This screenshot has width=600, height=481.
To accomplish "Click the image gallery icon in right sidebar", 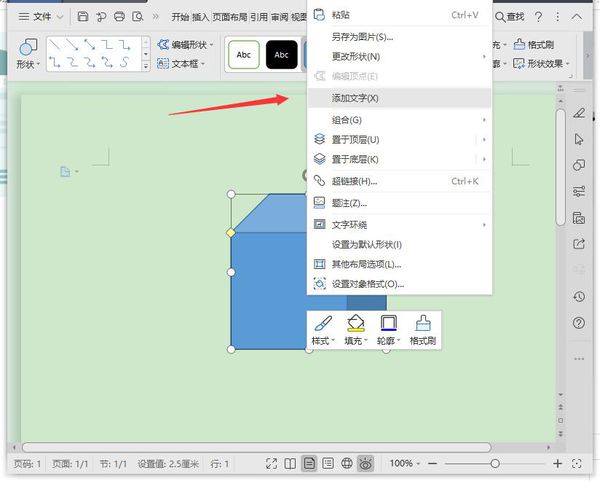I will click(579, 218).
